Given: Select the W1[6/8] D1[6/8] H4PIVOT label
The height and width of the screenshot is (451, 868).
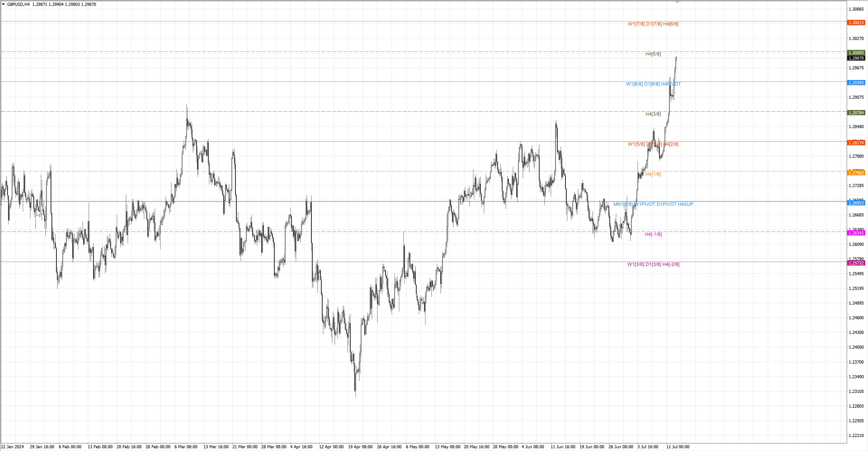Looking at the screenshot, I should pyautogui.click(x=653, y=84).
